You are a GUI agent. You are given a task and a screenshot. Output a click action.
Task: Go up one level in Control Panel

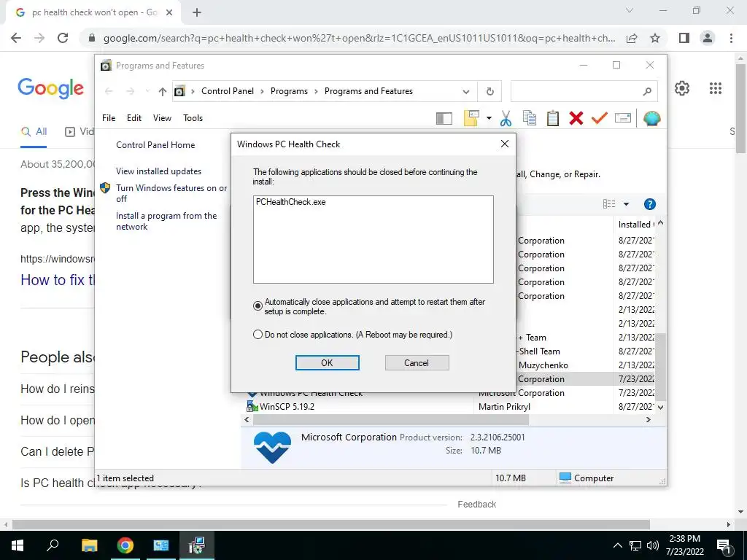click(163, 91)
